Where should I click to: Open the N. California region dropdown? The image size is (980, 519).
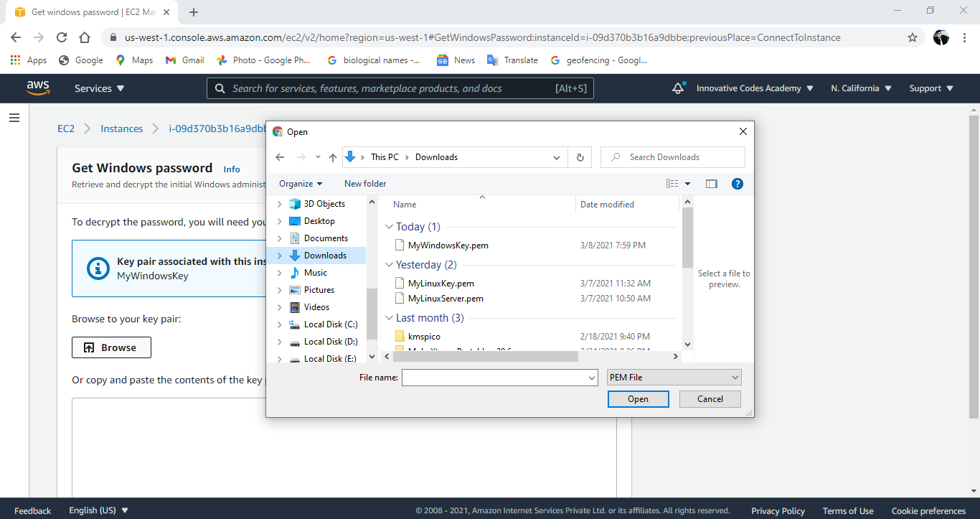[861, 88]
